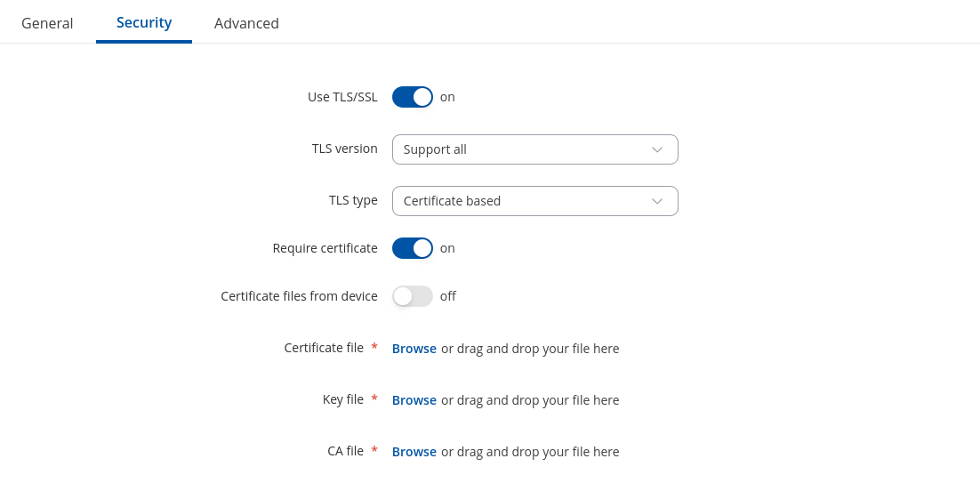The height and width of the screenshot is (499, 980).
Task: Click the chevron arrow beside Certificate based
Action: (x=657, y=201)
